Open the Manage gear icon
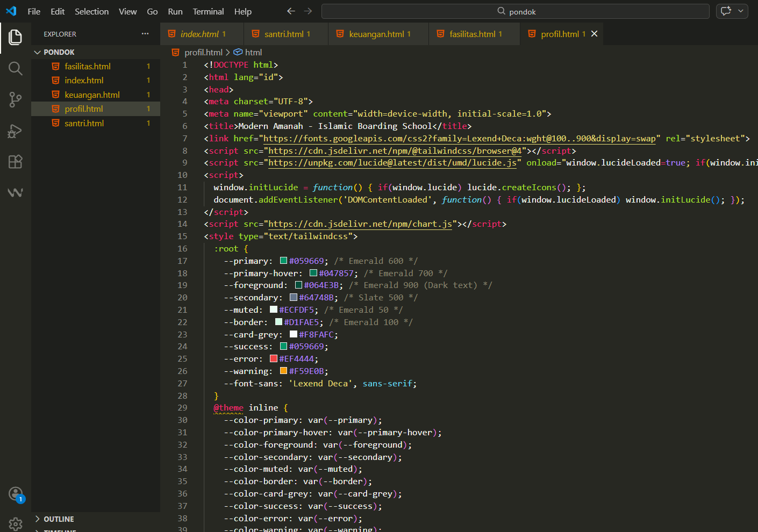 coord(16,523)
